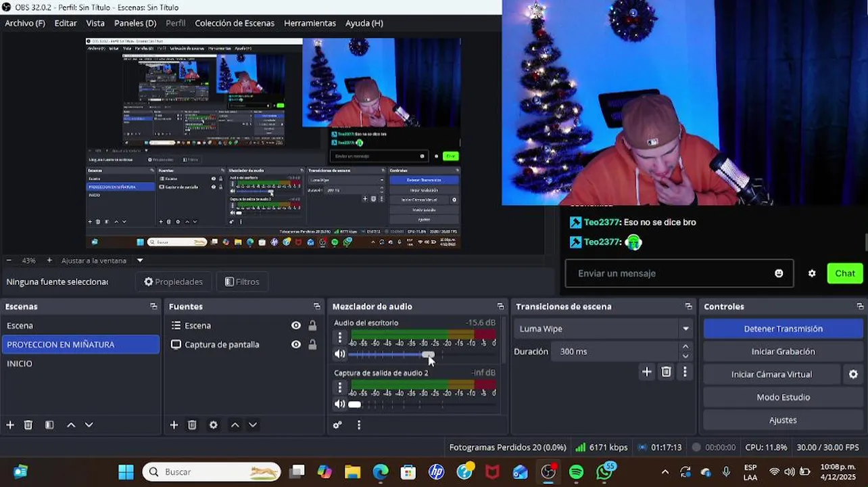Undock the Escenas panel
The width and height of the screenshot is (868, 487).
[x=153, y=306]
